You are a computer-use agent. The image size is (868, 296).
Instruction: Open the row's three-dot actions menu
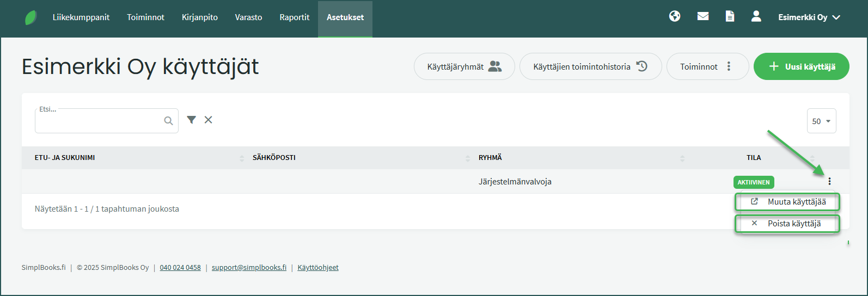click(x=829, y=181)
